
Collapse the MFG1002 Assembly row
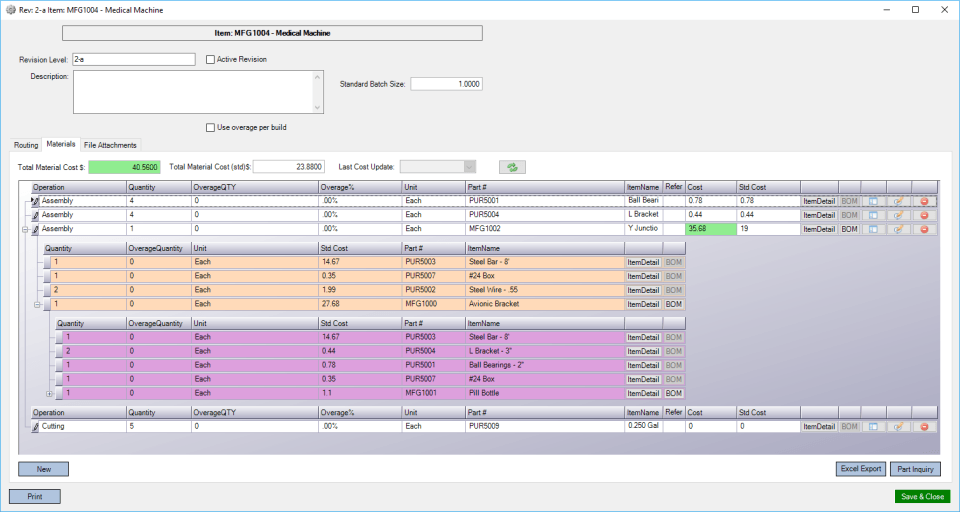[25, 230]
